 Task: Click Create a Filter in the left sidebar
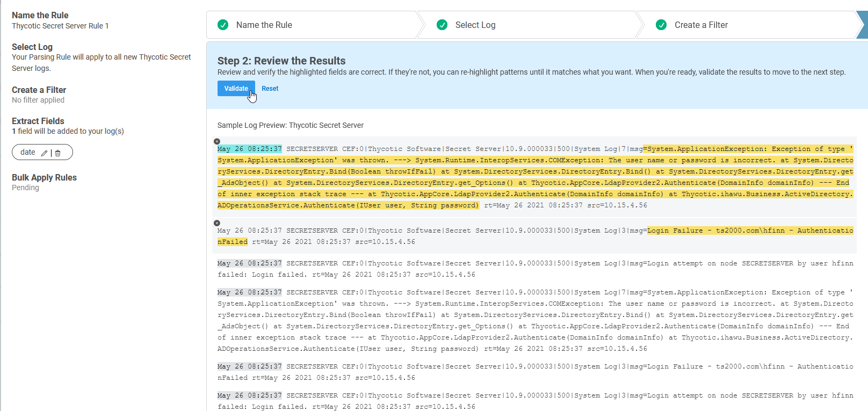(39, 90)
